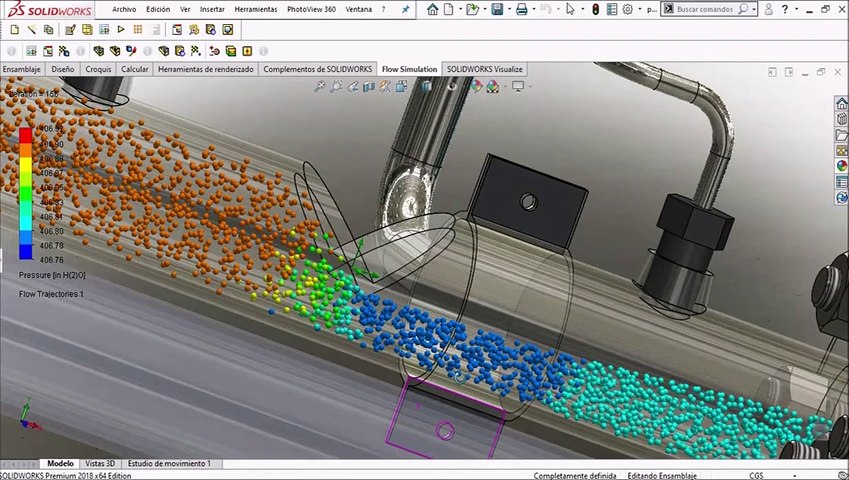Switch to the Calcular tab

[134, 69]
